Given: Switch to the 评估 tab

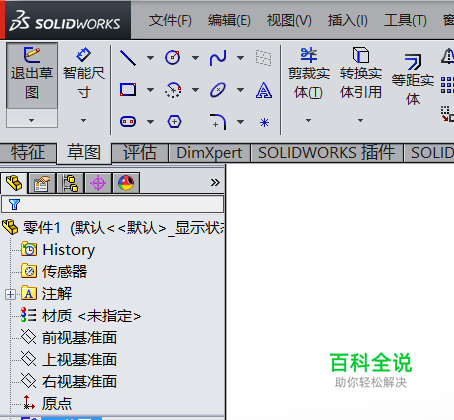Looking at the screenshot, I should click(x=140, y=153).
